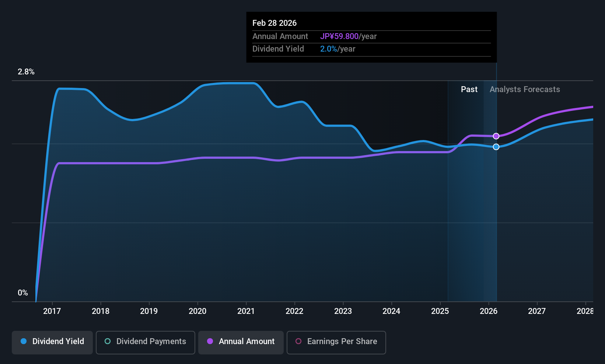605x364 pixels.
Task: Click the 2017 x-axis label
Action: click(52, 311)
